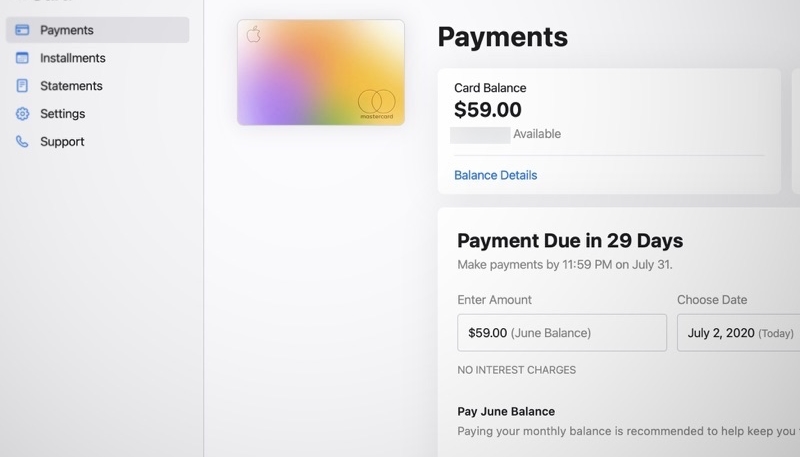Click the Apple logo on the card

tap(253, 35)
